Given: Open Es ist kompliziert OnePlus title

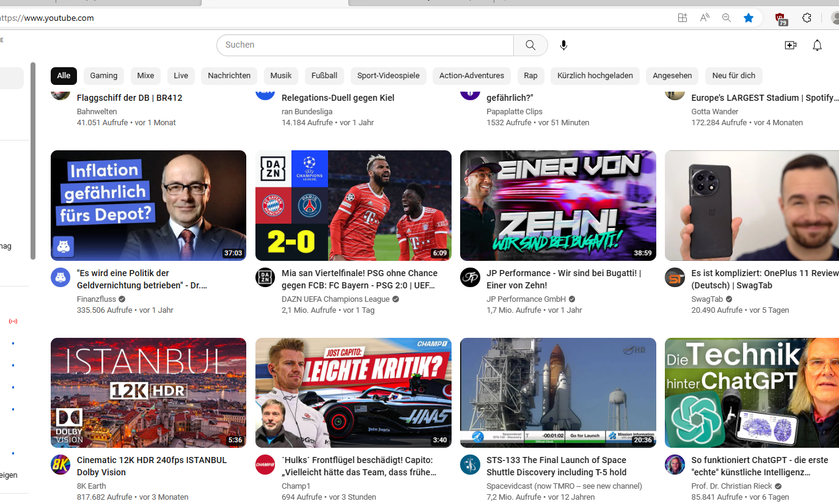Looking at the screenshot, I should pyautogui.click(x=765, y=279).
